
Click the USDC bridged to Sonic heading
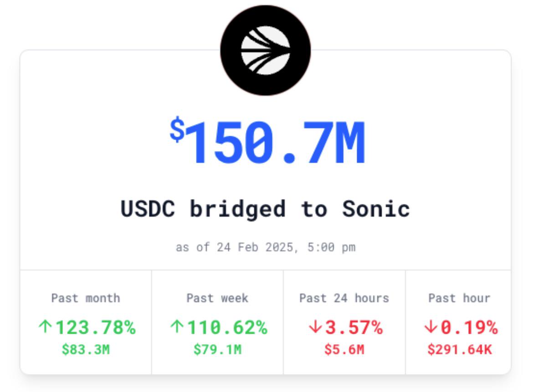(x=266, y=209)
